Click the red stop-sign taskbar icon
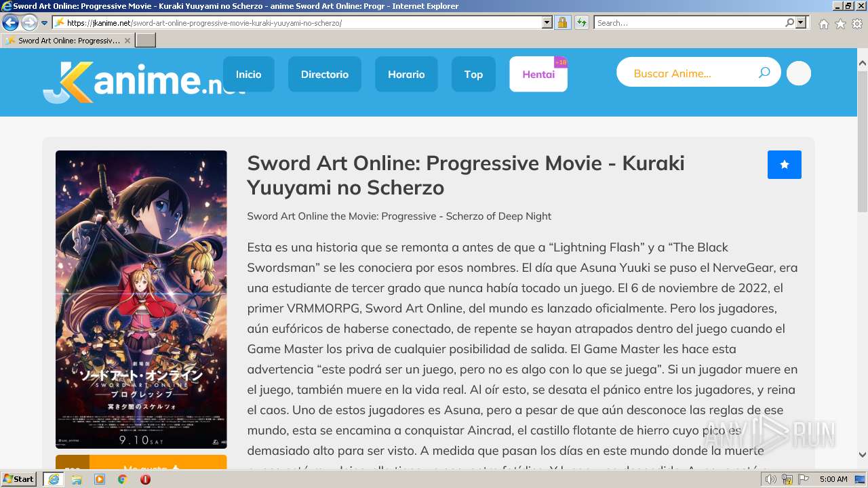868x488 pixels. (x=145, y=479)
